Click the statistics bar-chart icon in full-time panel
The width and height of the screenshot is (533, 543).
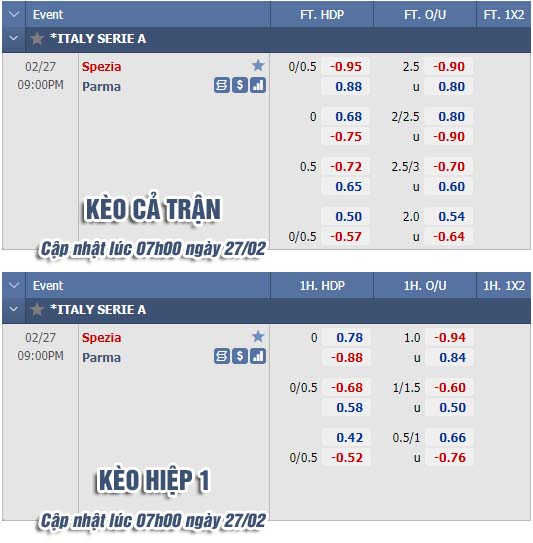click(258, 85)
